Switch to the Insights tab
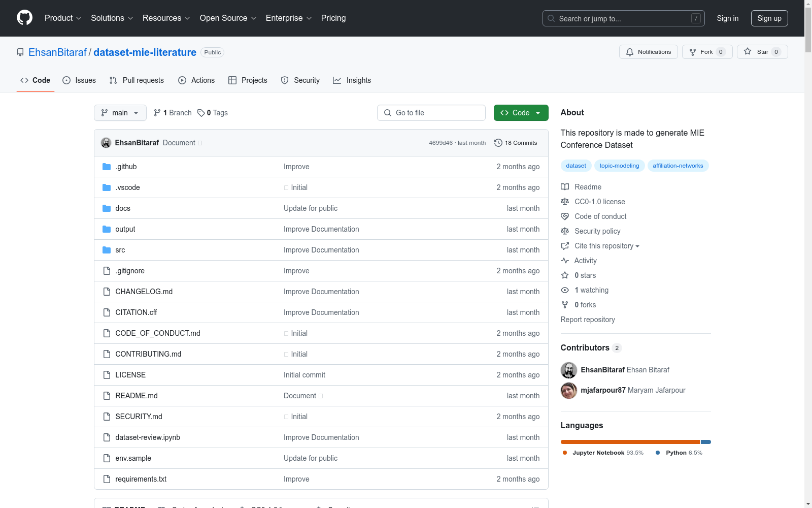 (x=352, y=80)
